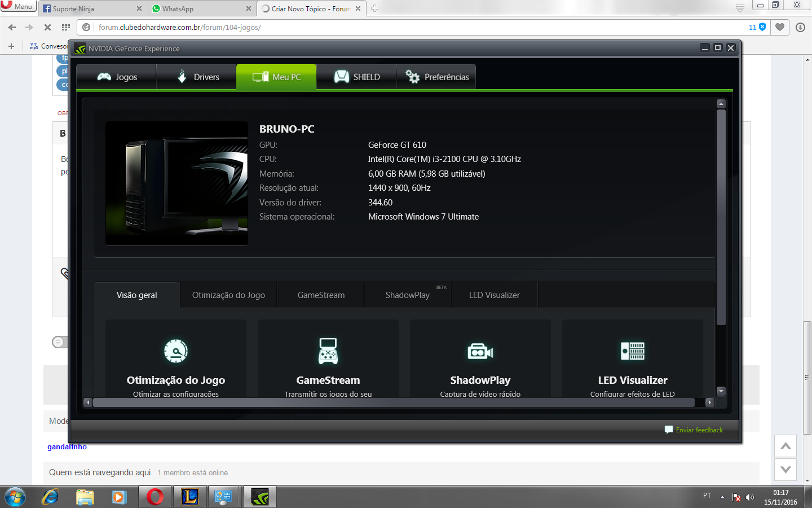
Task: Open the downloads arrow icon in Opera
Action: 800,27
